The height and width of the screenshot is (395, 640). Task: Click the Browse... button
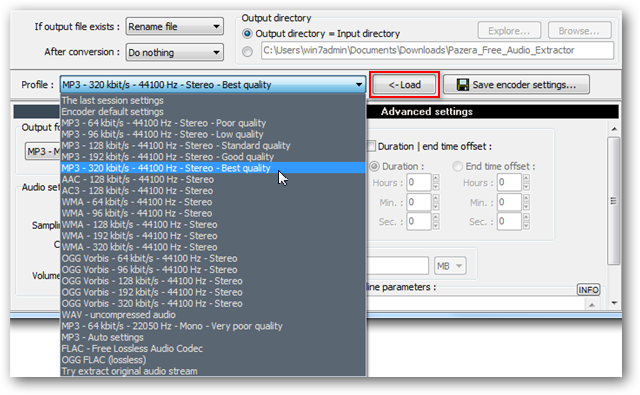[579, 31]
